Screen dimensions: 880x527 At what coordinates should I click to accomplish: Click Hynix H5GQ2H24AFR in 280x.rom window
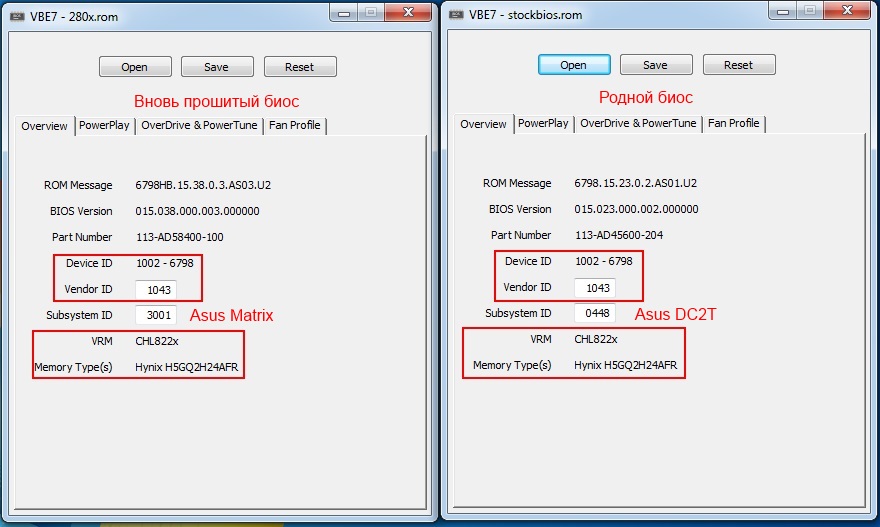coord(187,367)
